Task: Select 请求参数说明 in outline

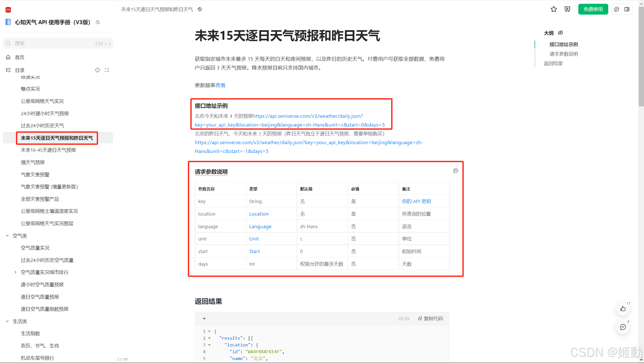Action: [x=563, y=54]
